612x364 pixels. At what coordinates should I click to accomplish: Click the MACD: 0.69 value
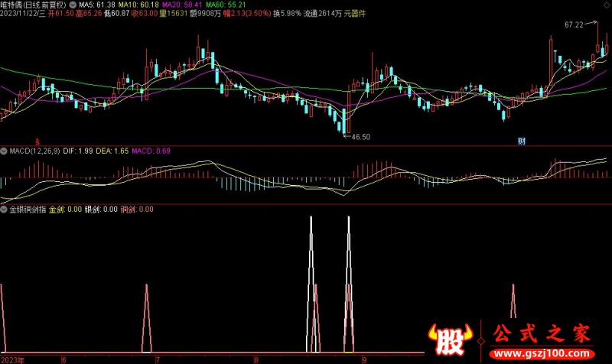pos(151,151)
